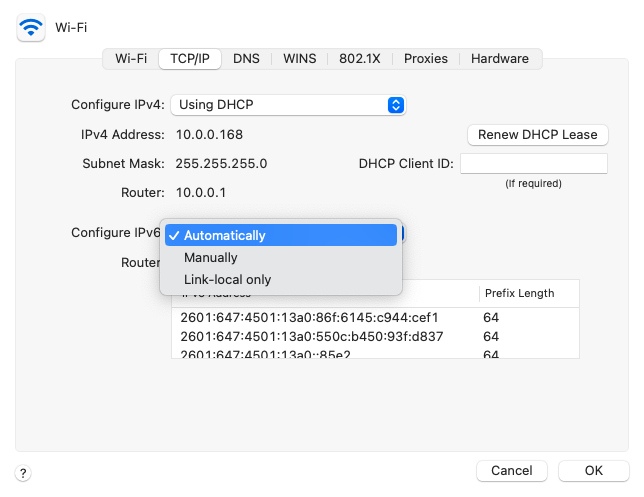
Task: Select the IPv6 address ending in cef1
Action: click(x=310, y=318)
